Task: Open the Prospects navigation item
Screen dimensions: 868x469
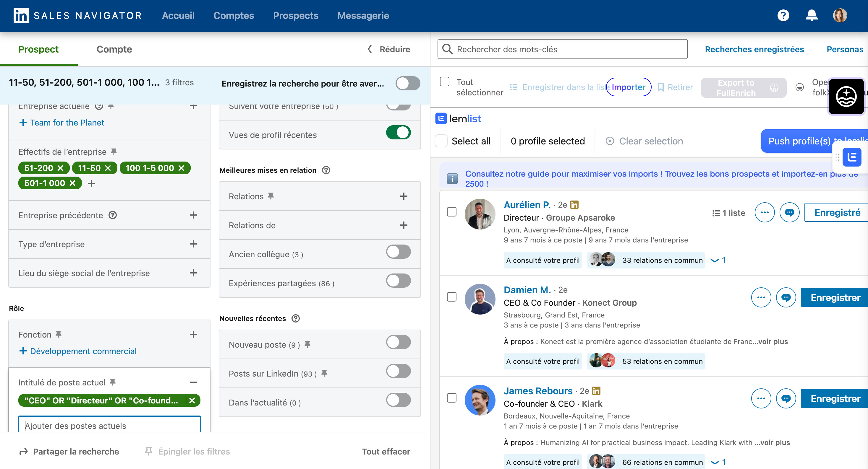Action: 296,15
